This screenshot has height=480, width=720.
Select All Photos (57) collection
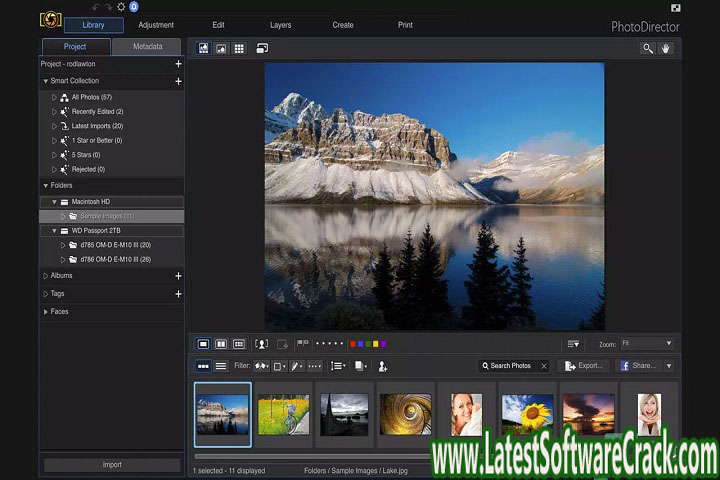[91, 97]
